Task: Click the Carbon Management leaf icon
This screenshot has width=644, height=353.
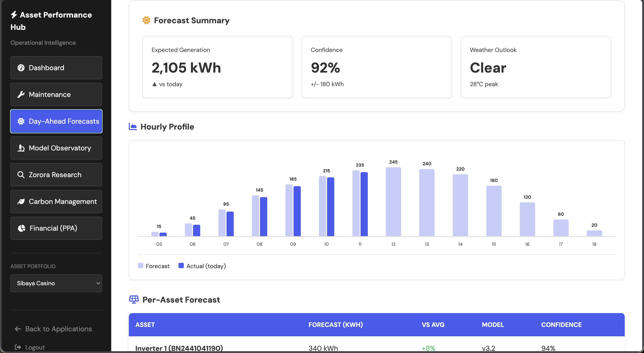Action: (21, 201)
